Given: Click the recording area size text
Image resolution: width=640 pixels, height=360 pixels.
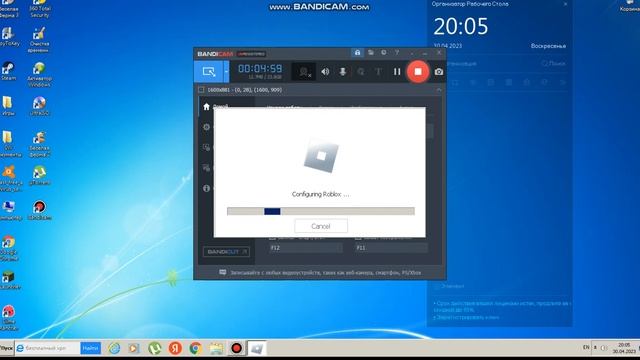Looking at the screenshot, I should click(x=244, y=90).
